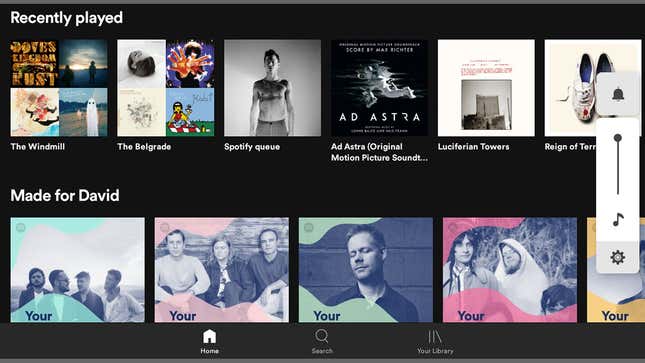The width and height of the screenshot is (645, 363).
Task: Open the yellow mix card at edge
Action: click(x=616, y=297)
